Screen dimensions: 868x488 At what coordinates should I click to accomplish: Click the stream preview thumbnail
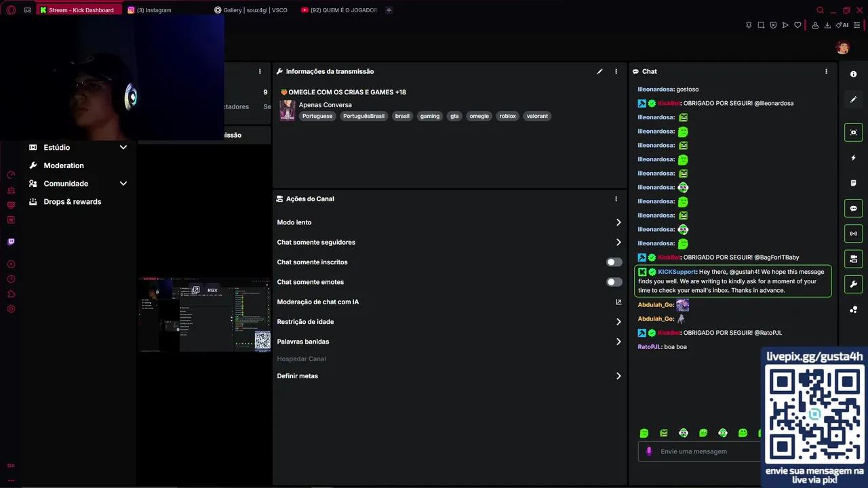click(x=205, y=314)
